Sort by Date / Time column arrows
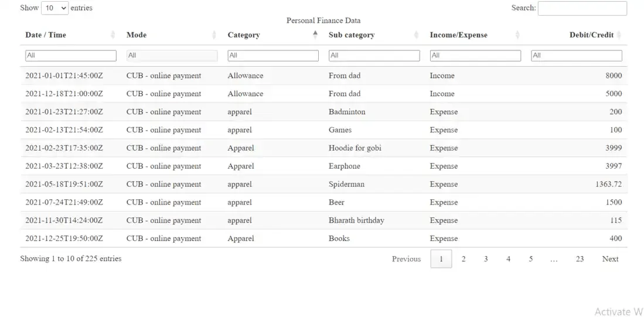The height and width of the screenshot is (317, 644). pos(113,35)
